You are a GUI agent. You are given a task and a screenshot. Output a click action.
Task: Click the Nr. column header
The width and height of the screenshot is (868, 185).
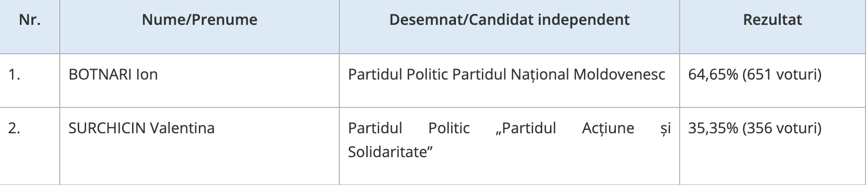pyautogui.click(x=30, y=20)
